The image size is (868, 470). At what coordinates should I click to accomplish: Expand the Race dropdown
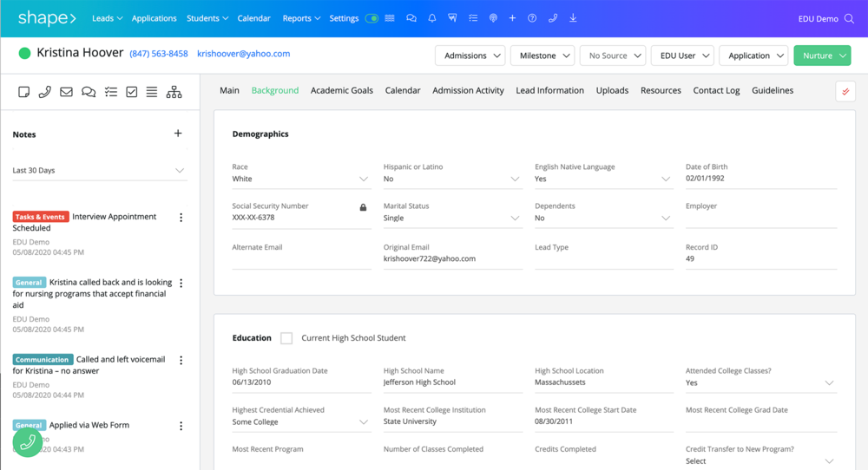tap(300, 179)
